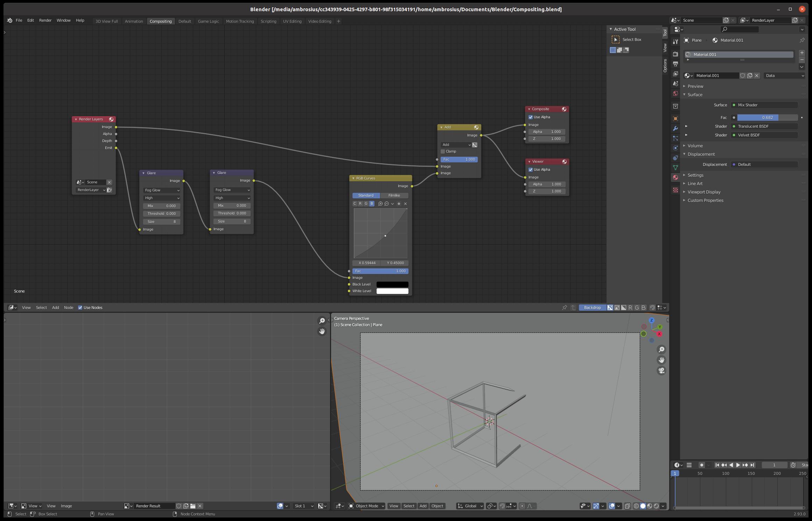The height and width of the screenshot is (521, 812).
Task: Select Filmlike tone in RGB Curves
Action: (394, 196)
